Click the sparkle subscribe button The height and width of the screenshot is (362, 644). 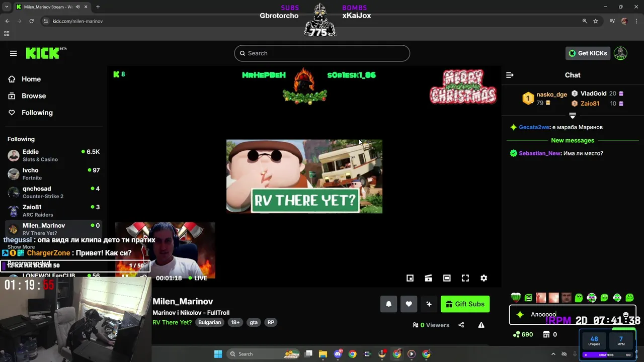click(x=429, y=304)
